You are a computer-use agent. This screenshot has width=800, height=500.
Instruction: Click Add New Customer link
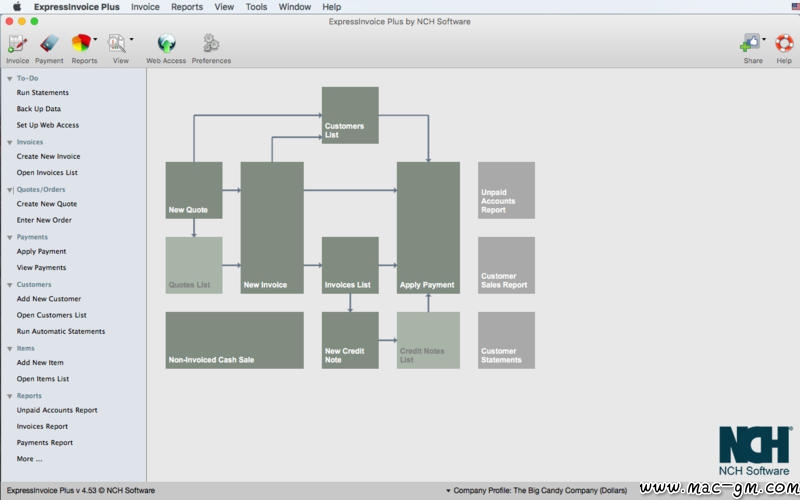48,298
